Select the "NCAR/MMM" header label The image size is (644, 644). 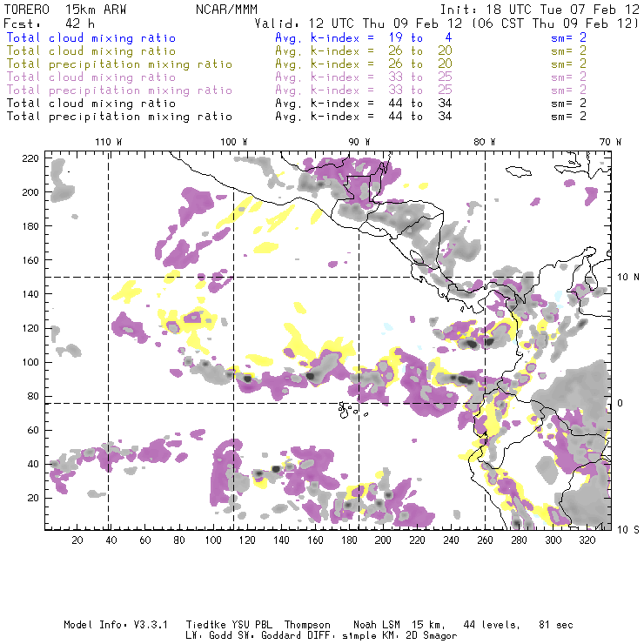(x=226, y=10)
